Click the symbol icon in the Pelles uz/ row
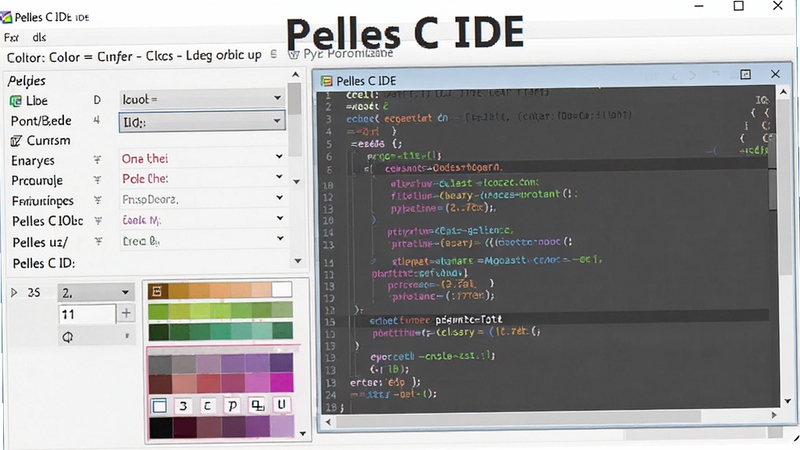This screenshot has width=800, height=450. pos(98,241)
